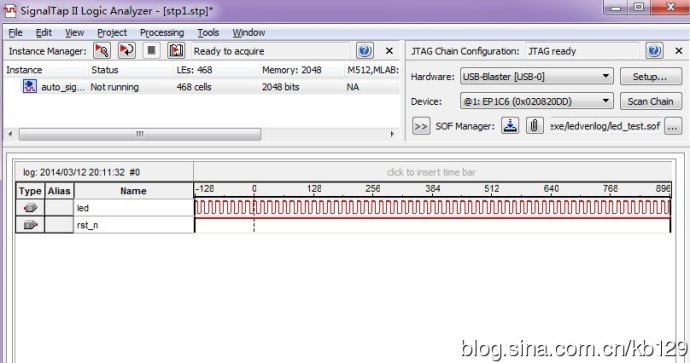The width and height of the screenshot is (690, 363).
Task: Open JTAG Chain Configuration help icon
Action: (x=654, y=51)
